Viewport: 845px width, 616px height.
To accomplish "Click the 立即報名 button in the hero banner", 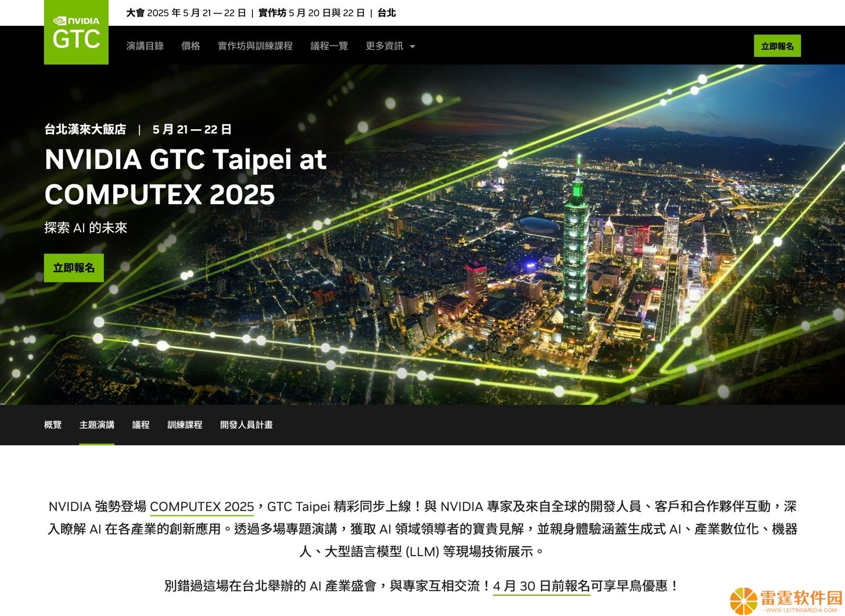I will pyautogui.click(x=74, y=268).
